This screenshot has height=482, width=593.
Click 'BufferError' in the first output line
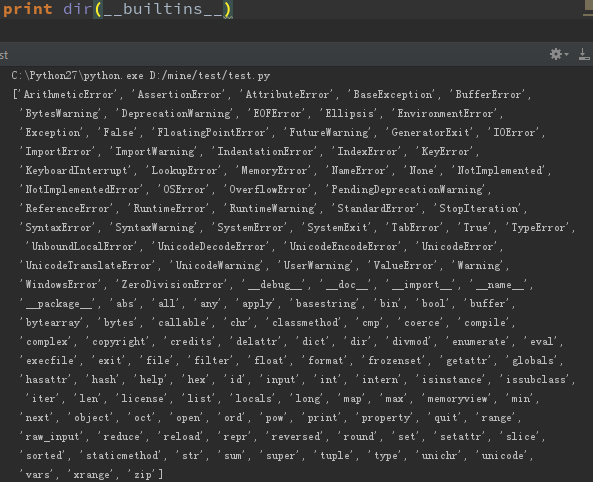click(x=487, y=94)
